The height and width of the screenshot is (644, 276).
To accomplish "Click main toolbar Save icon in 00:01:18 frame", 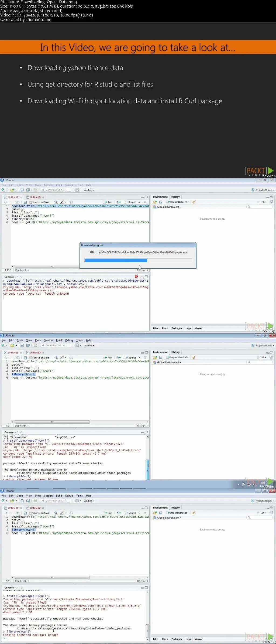I will (22, 345).
